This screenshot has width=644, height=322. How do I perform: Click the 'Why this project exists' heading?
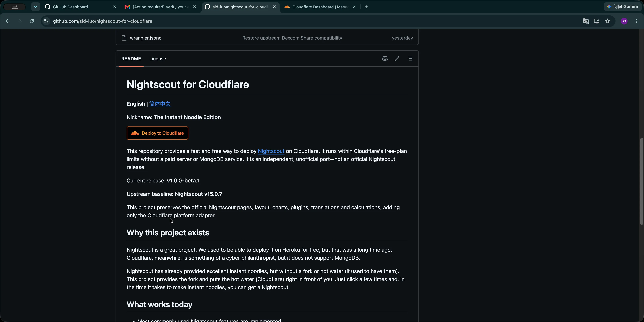(168, 233)
